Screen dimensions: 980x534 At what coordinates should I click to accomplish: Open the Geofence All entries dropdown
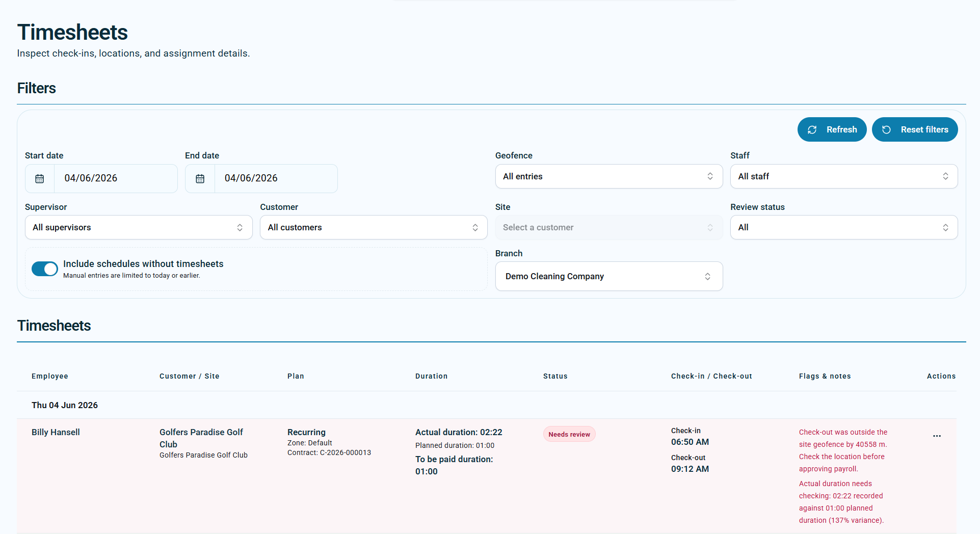click(x=609, y=176)
